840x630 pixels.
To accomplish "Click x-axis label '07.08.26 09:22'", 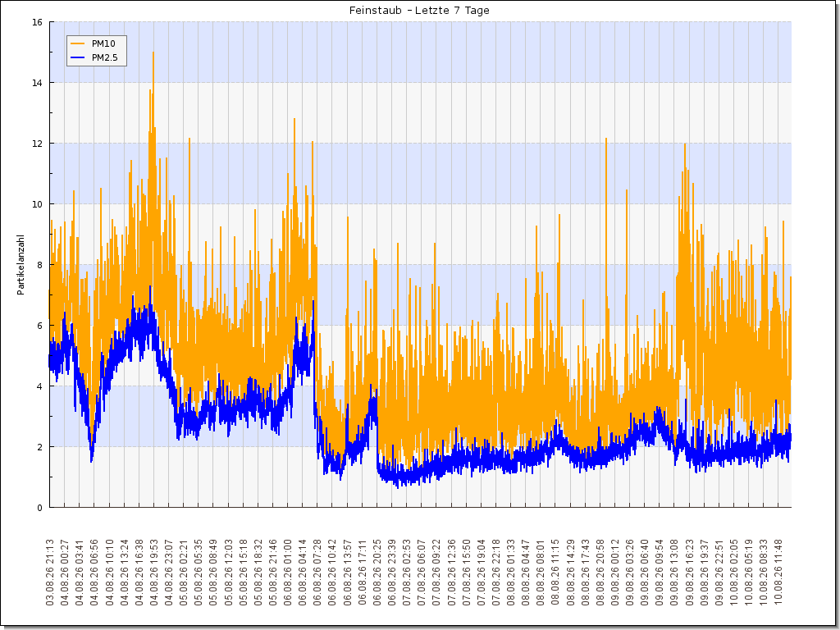I will 436,572.
